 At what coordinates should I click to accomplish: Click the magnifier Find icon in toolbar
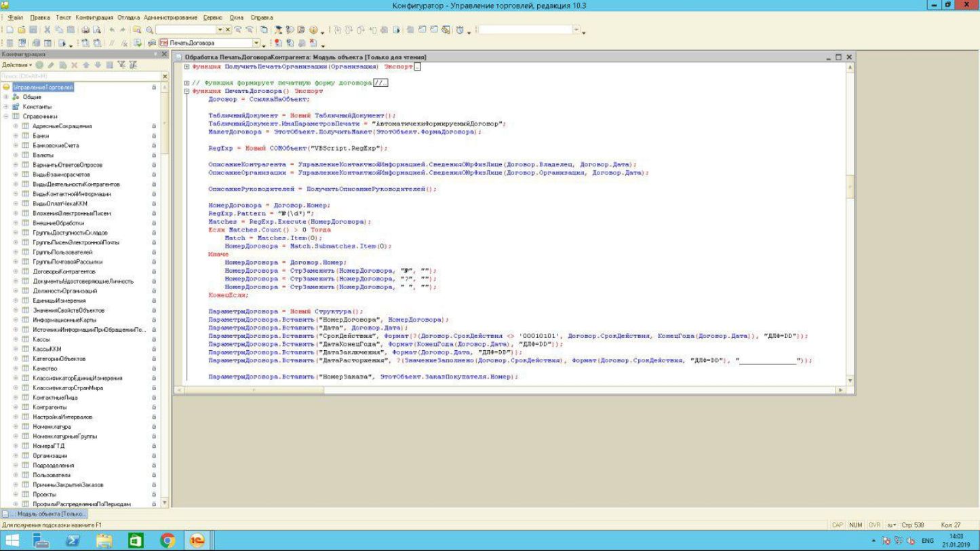click(148, 30)
